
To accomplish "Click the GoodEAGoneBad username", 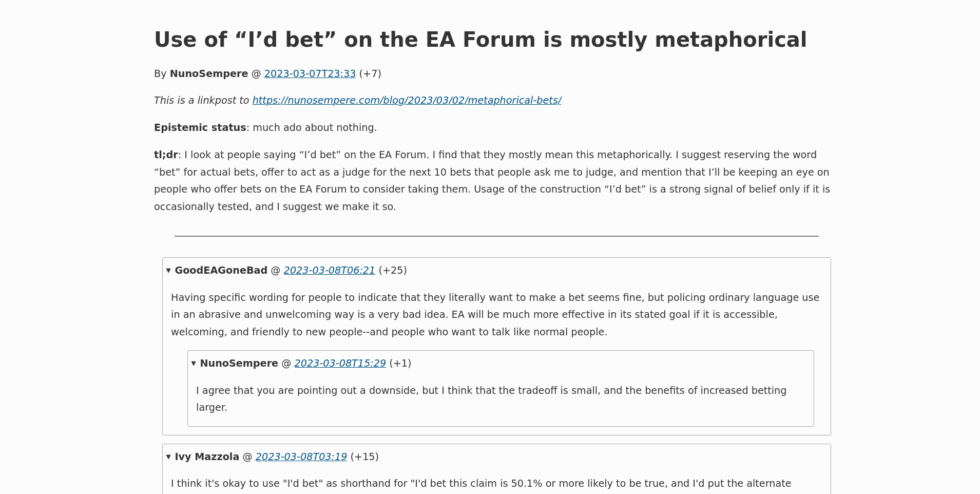I will pyautogui.click(x=221, y=271).
